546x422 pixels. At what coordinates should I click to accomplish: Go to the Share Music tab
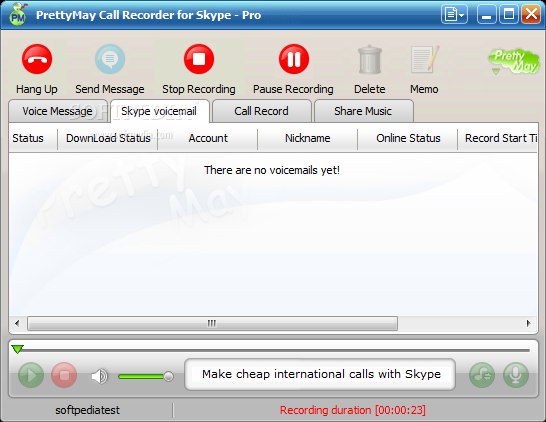[363, 111]
